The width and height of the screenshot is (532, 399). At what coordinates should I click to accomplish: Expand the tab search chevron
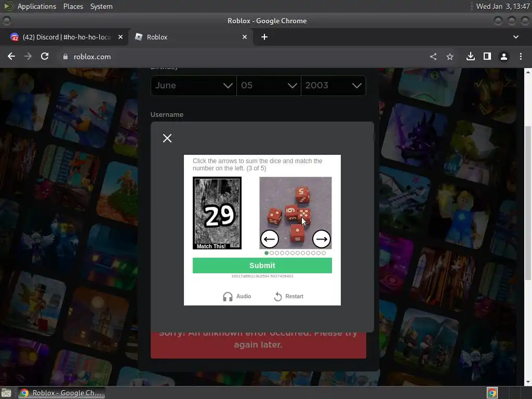click(x=516, y=37)
